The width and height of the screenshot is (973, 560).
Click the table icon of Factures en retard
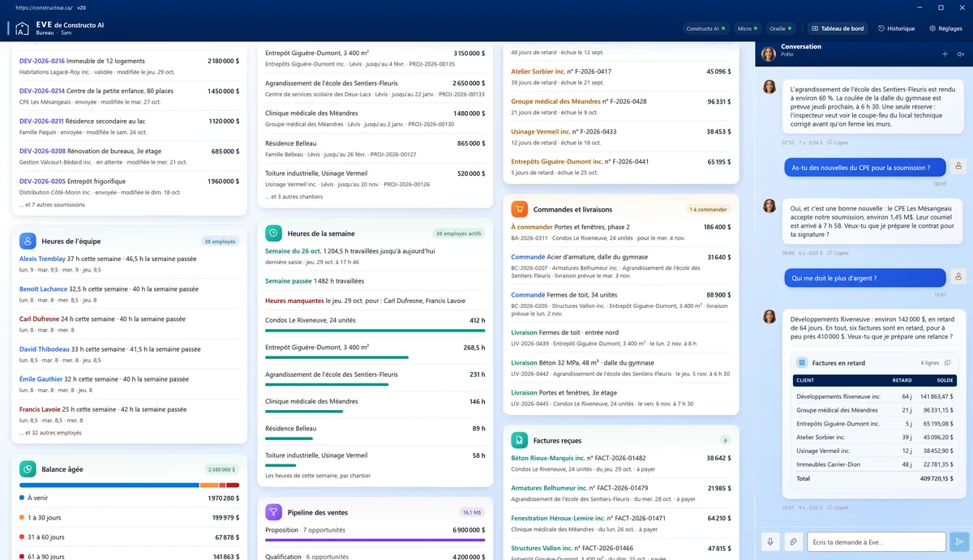click(802, 363)
